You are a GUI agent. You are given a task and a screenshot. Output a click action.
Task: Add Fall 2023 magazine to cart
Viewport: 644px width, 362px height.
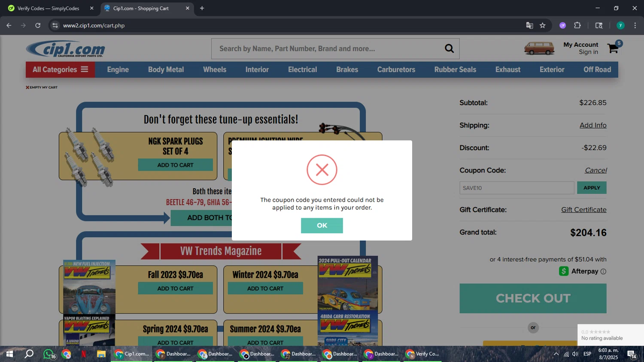(x=175, y=288)
